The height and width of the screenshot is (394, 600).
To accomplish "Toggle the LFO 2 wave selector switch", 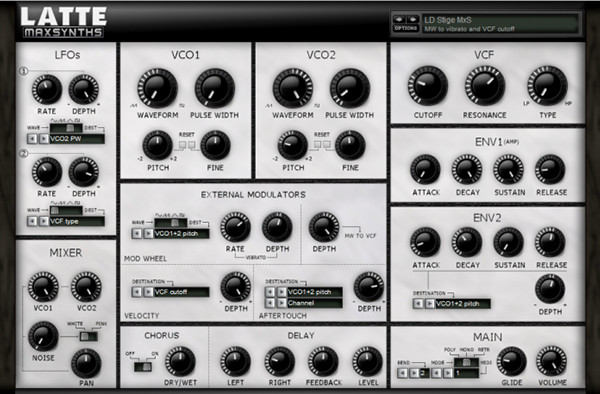I will click(66, 210).
